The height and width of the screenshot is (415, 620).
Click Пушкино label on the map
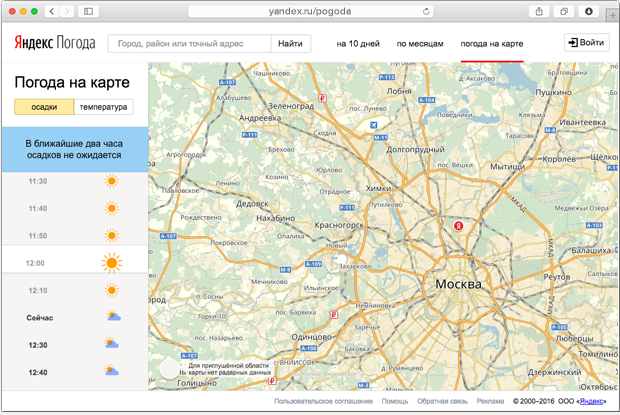(x=554, y=92)
